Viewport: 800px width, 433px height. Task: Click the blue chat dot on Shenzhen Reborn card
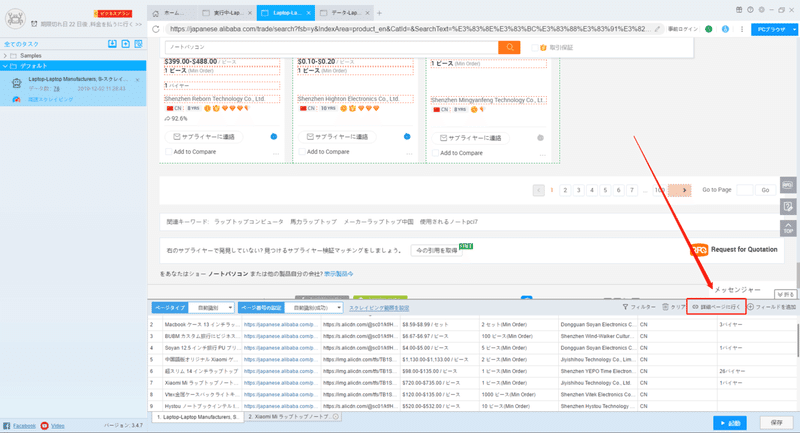(273, 136)
